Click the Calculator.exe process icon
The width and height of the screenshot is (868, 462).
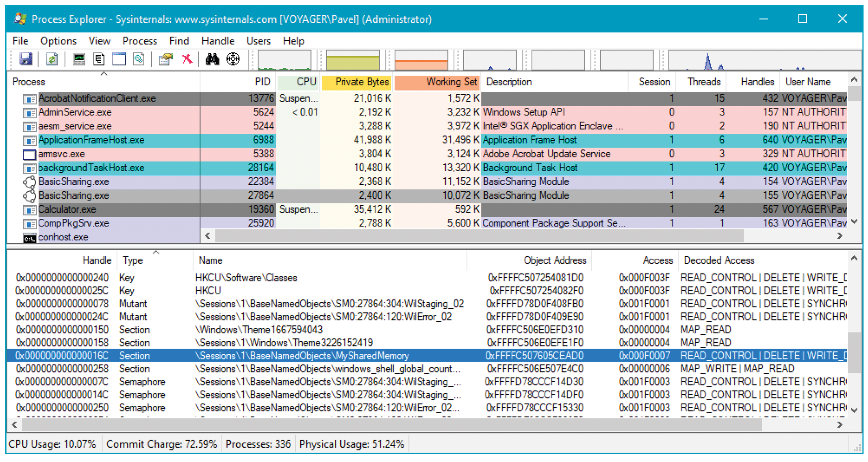(29, 210)
